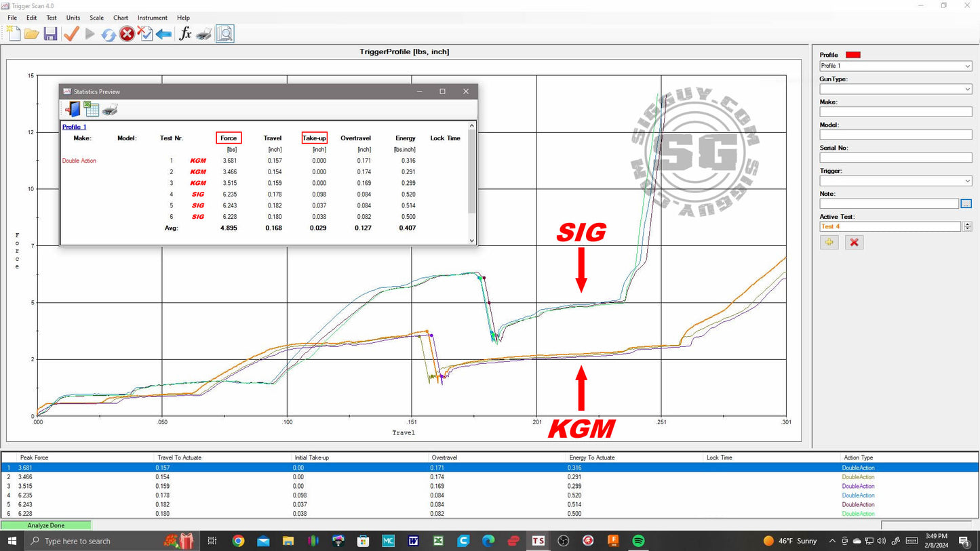Click the blue left arrow icon
980x551 pixels.
coord(163,33)
